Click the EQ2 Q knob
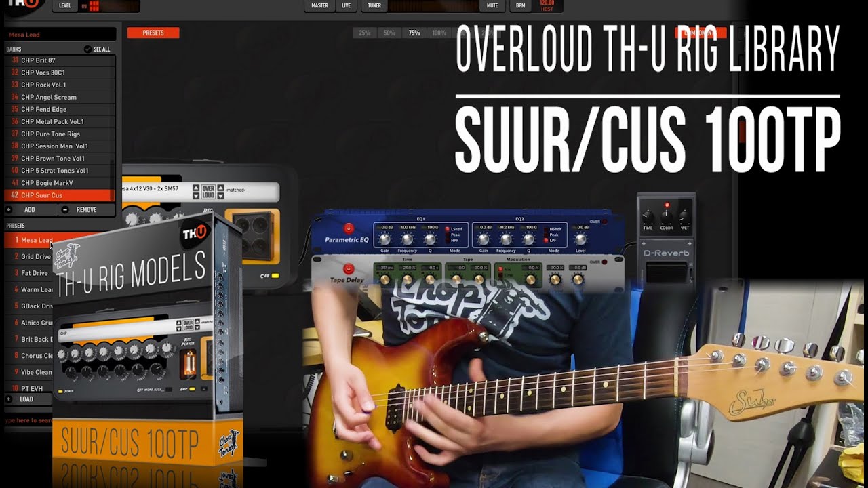 [x=529, y=239]
